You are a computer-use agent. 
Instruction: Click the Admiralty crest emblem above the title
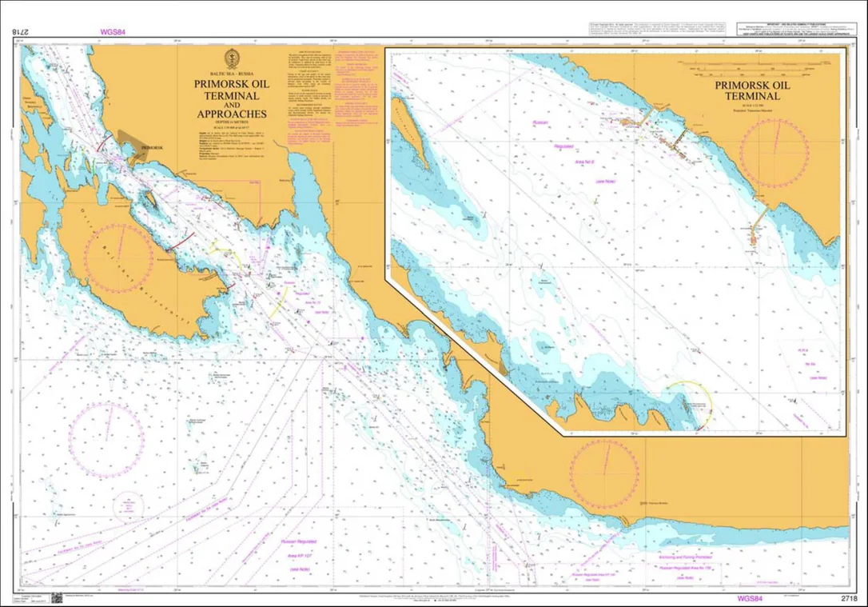232,59
